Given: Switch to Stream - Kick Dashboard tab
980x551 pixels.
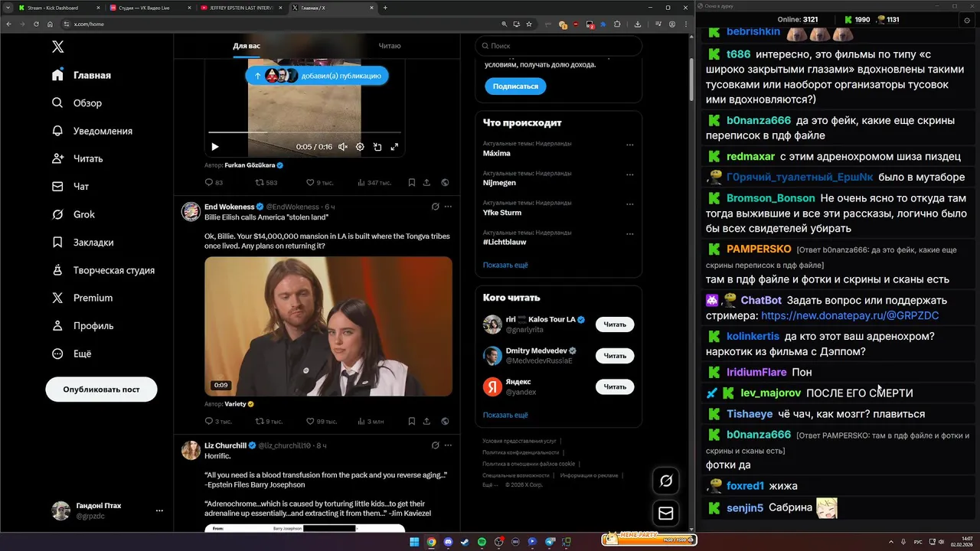Looking at the screenshot, I should [x=59, y=8].
